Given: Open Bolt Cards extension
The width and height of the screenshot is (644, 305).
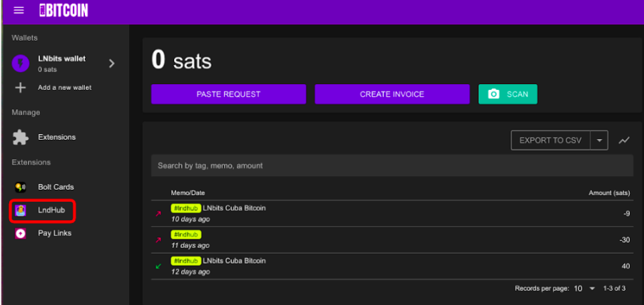Looking at the screenshot, I should click(56, 187).
